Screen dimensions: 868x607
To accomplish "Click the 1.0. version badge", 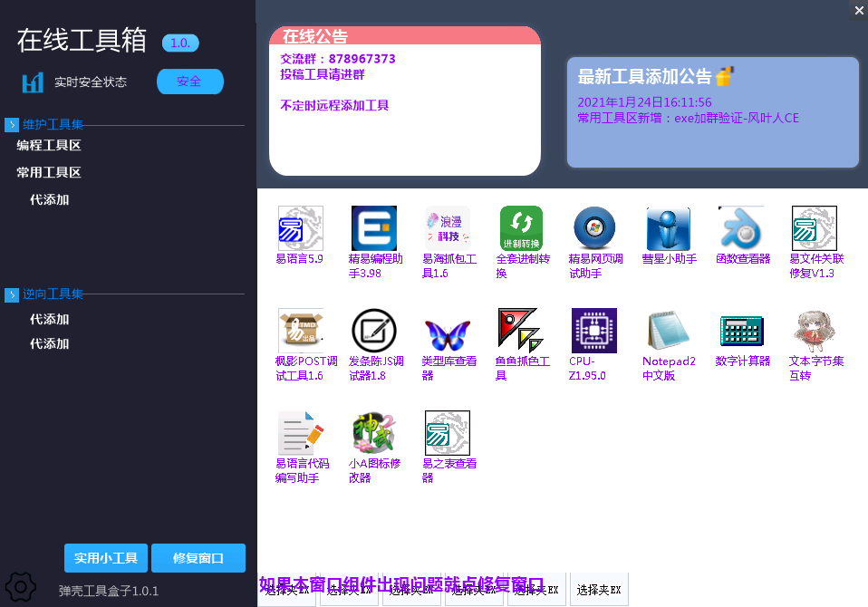I will 180,43.
